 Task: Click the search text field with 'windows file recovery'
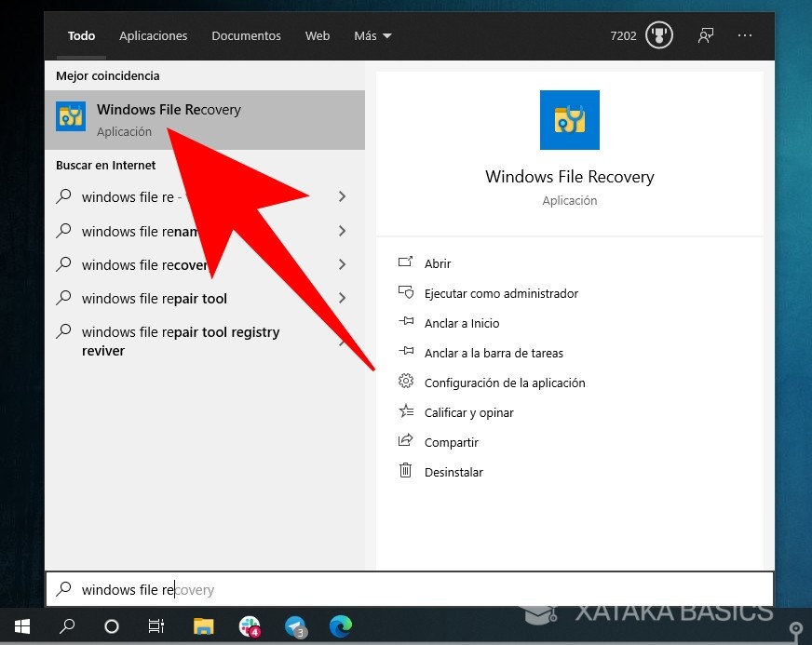[409, 589]
